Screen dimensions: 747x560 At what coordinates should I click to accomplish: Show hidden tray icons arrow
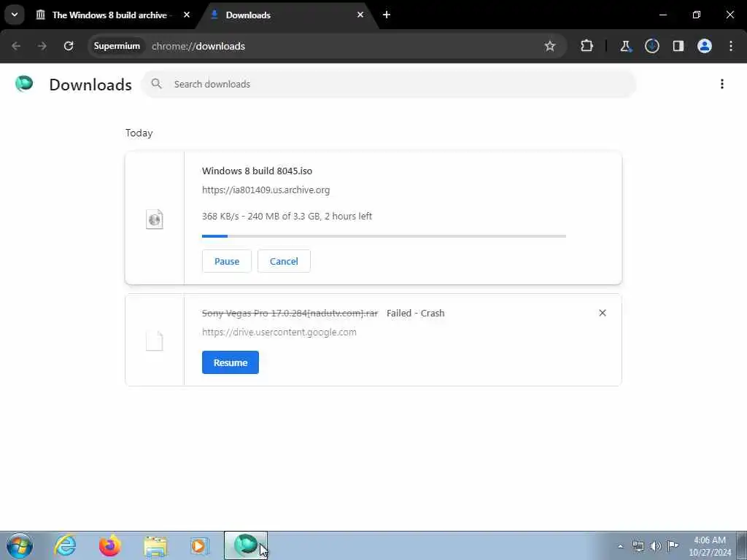pos(620,546)
